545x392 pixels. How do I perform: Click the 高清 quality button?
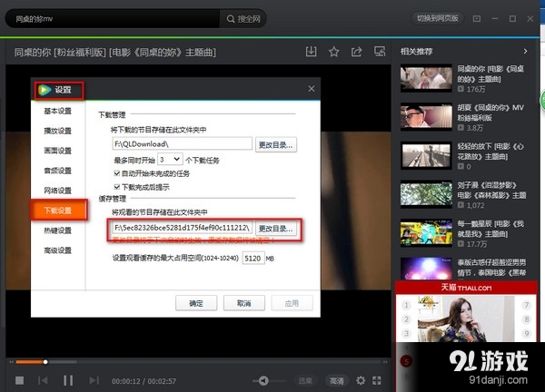[x=336, y=381]
